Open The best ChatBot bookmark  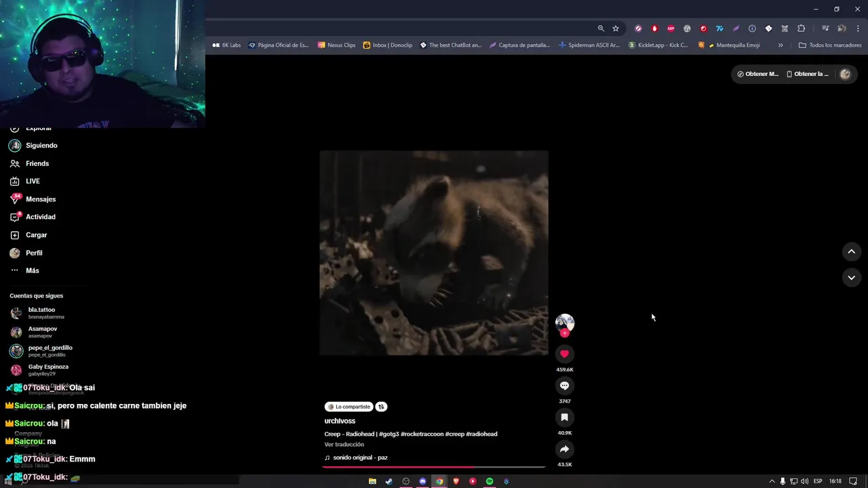pos(450,45)
